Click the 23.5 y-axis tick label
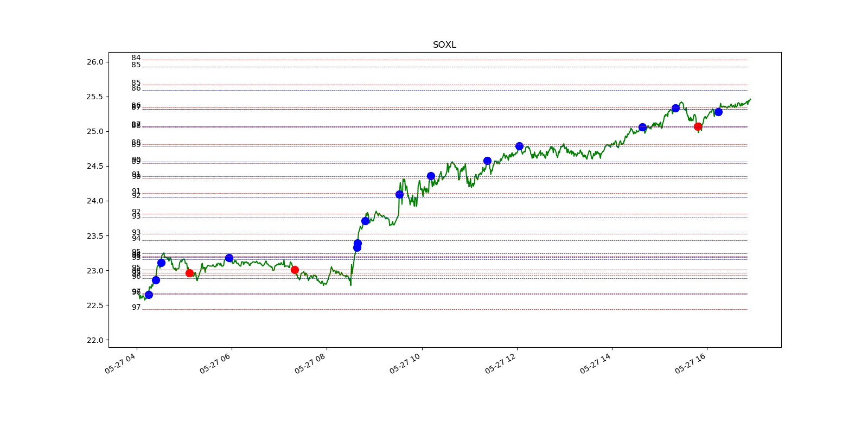868x434 pixels. (94, 236)
